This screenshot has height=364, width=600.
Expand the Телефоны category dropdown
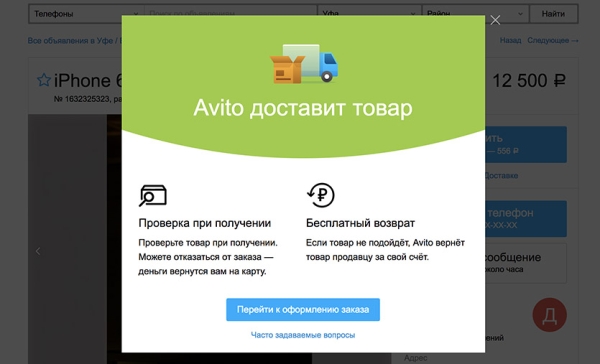point(86,14)
